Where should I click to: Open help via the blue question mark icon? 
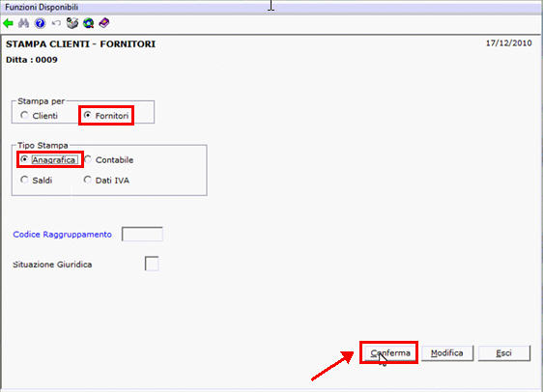click(41, 23)
